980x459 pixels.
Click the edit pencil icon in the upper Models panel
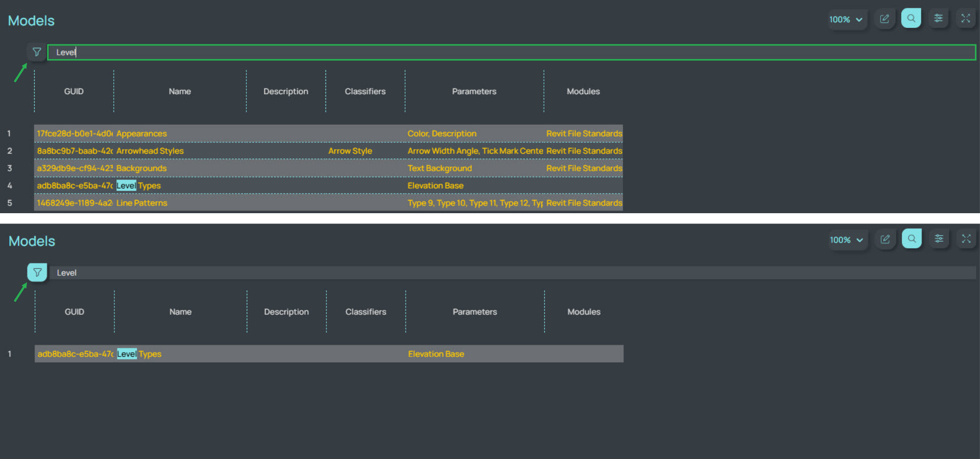click(884, 19)
